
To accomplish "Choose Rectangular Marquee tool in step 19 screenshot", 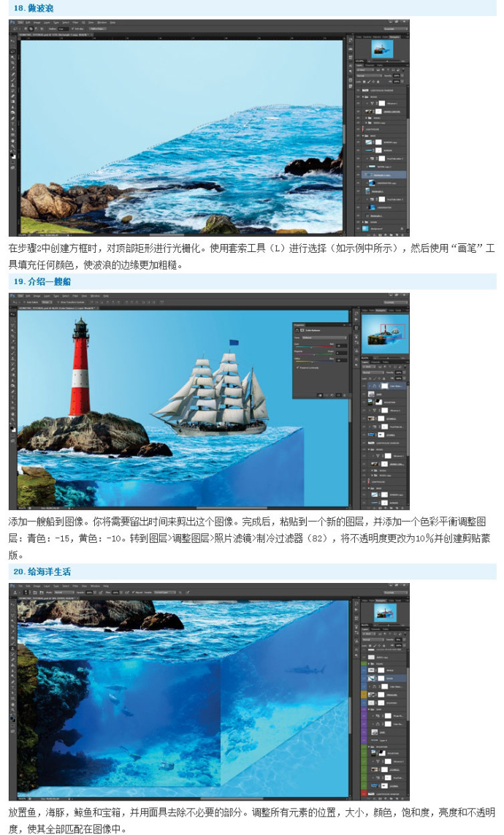I will [12, 319].
